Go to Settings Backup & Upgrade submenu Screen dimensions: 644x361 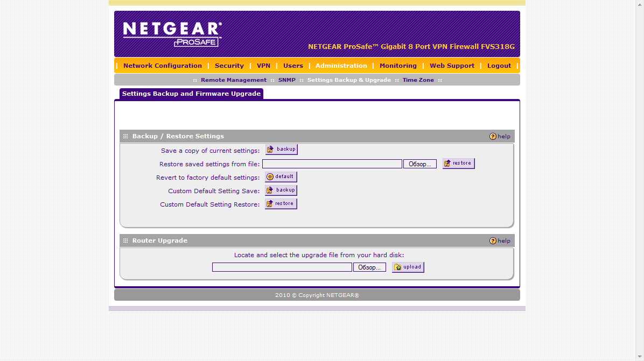tap(349, 80)
